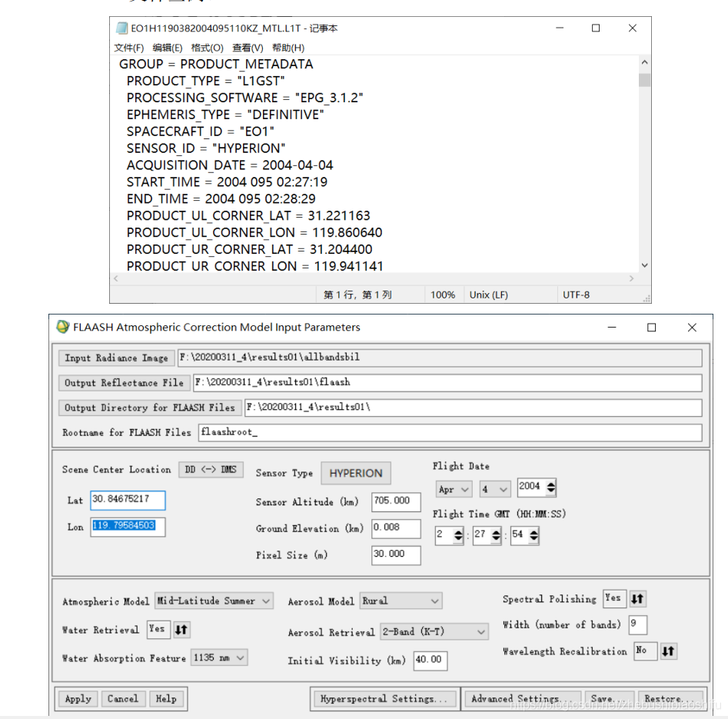Viewport: 728px width, 719px height.
Task: Open the Aerosol Retrieval 2-Band (K-T) dropdown
Action: [x=434, y=631]
